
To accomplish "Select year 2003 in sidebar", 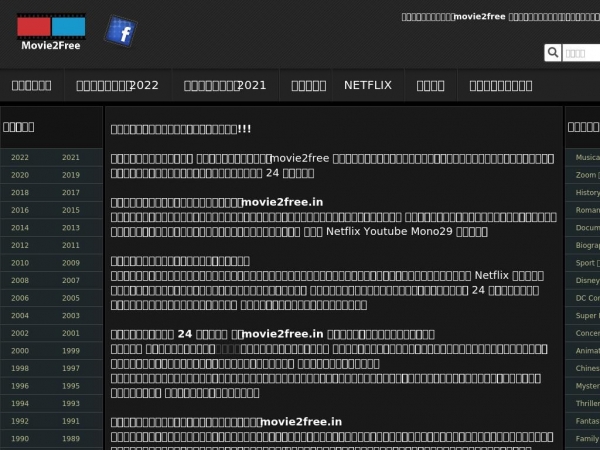I will [71, 316].
